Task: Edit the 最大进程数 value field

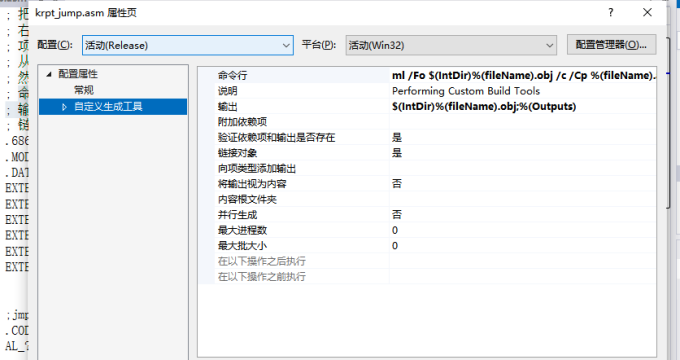Action: click(x=523, y=230)
